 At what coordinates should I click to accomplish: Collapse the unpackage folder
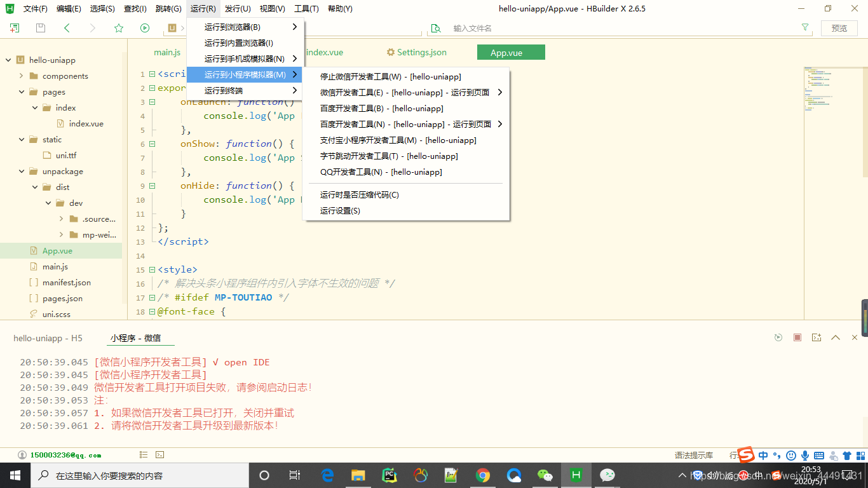pos(22,172)
